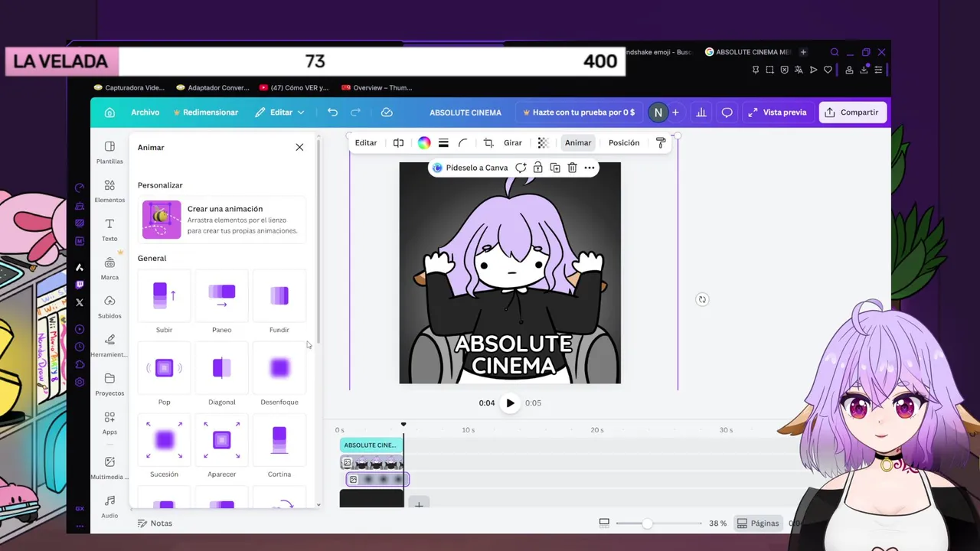This screenshot has width=980, height=551.
Task: Open the analytics bar chart icon
Action: coord(701,112)
